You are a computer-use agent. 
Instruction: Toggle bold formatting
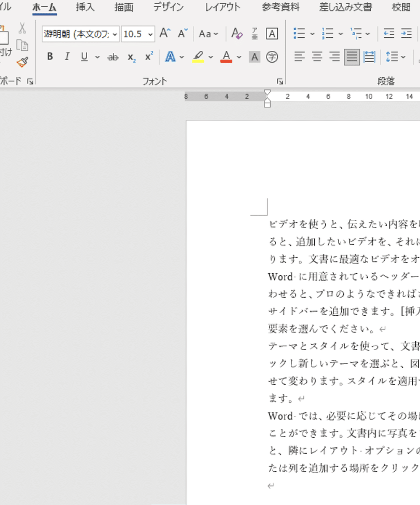point(50,57)
